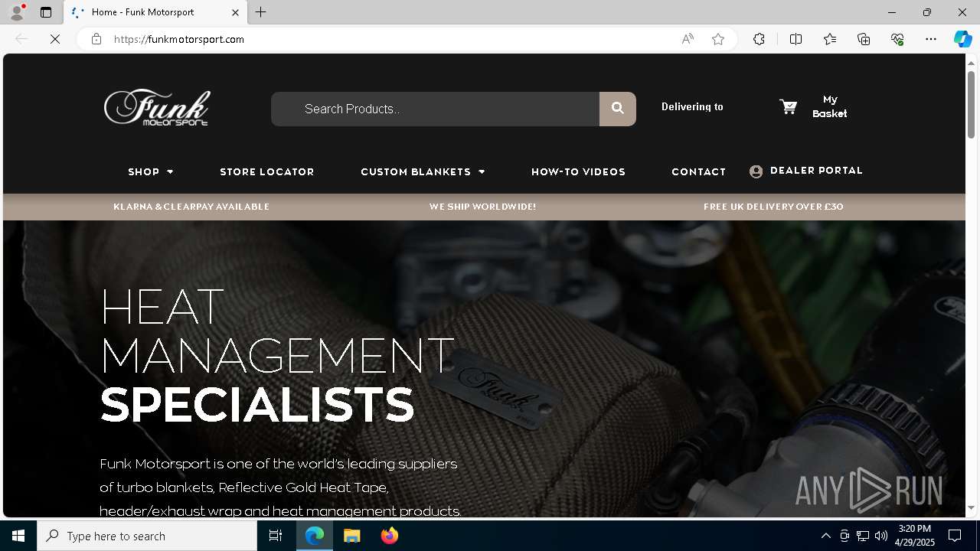Click in Search Products field
This screenshot has width=980, height=551.
pos(435,109)
